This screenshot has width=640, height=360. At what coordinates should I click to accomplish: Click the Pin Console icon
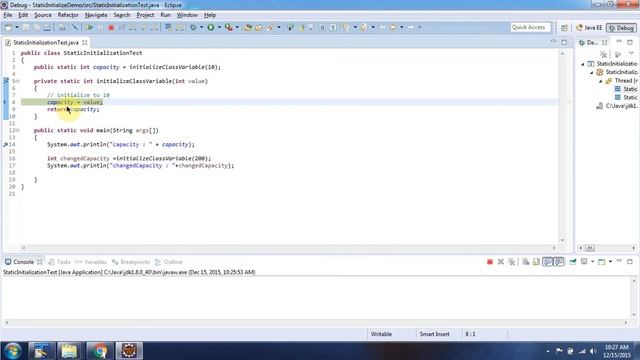(573, 262)
